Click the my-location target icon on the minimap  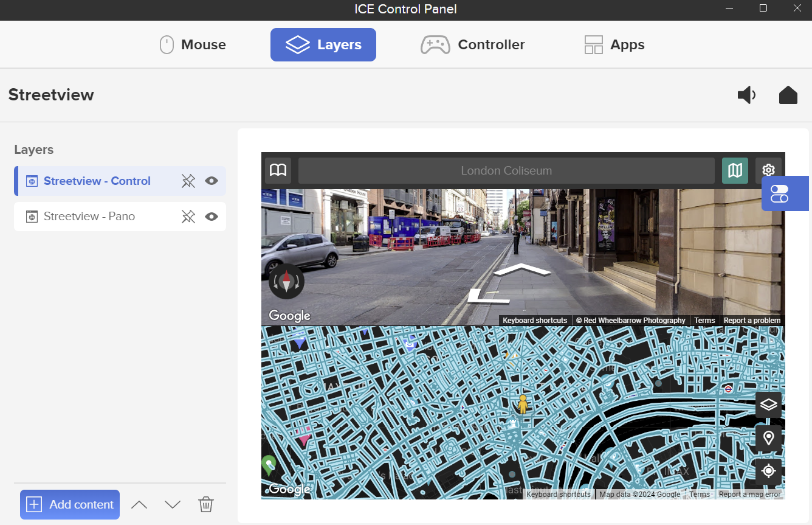[768, 471]
